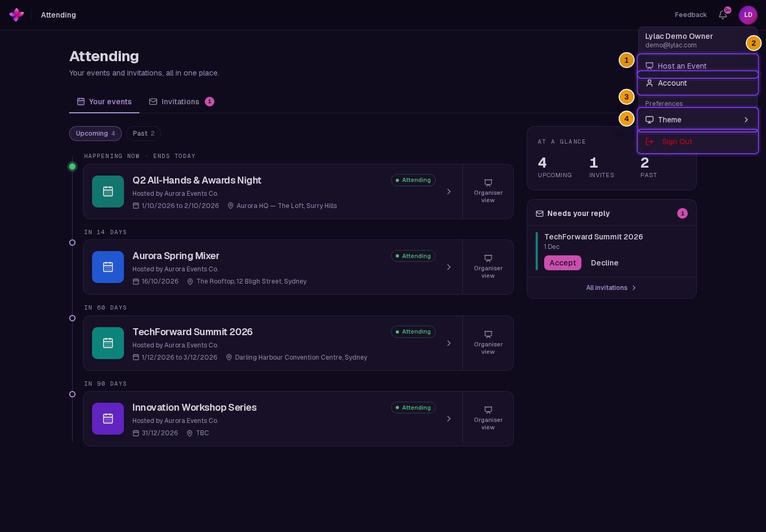
Task: Open Aurora Spring Mixer card chevron
Action: click(449, 267)
